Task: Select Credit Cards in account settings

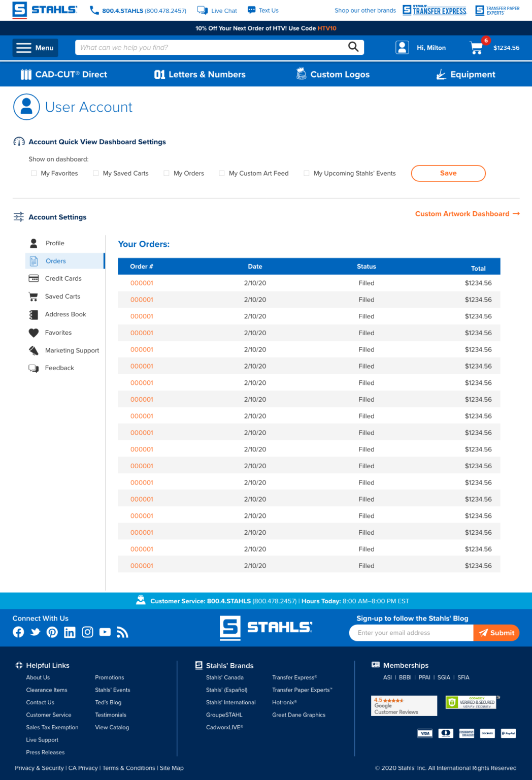Action: point(63,278)
